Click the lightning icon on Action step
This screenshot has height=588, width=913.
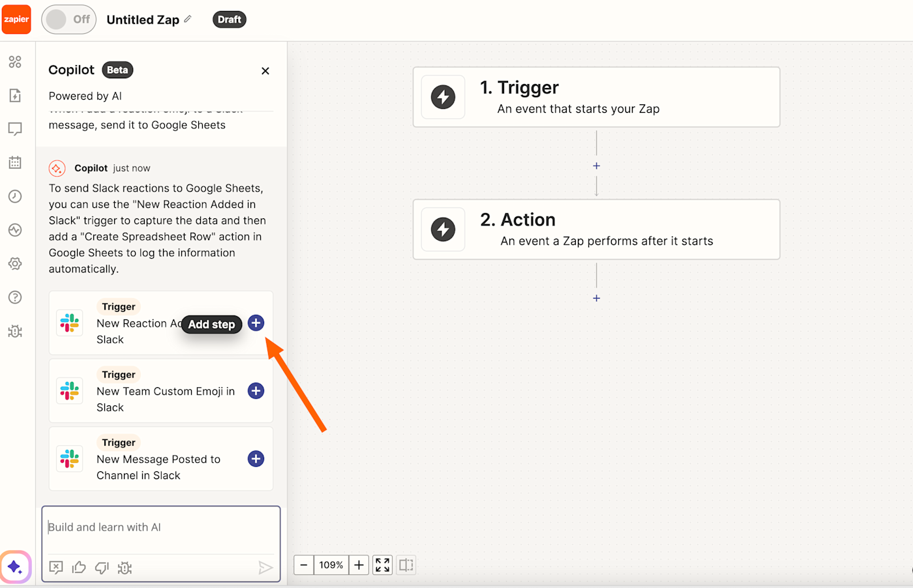[x=443, y=229]
